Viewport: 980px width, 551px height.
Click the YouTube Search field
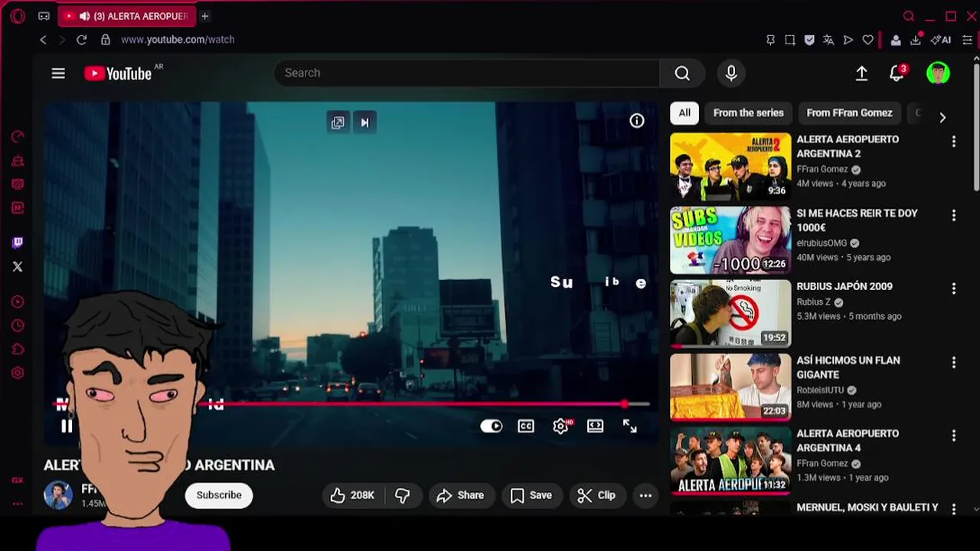click(466, 73)
